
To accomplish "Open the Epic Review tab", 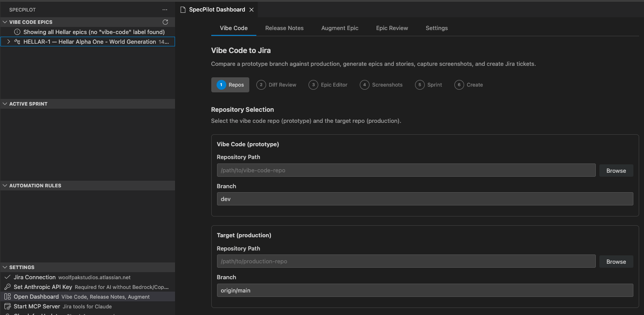I will pyautogui.click(x=392, y=28).
